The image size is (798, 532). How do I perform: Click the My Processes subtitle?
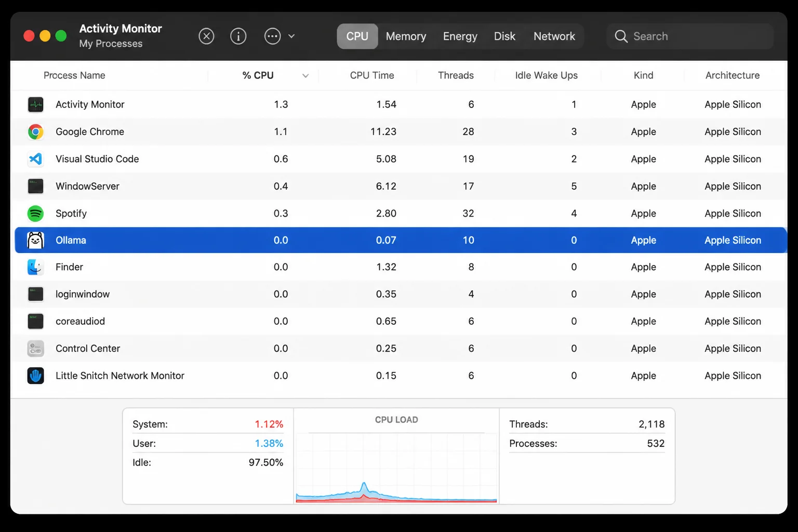tap(111, 44)
